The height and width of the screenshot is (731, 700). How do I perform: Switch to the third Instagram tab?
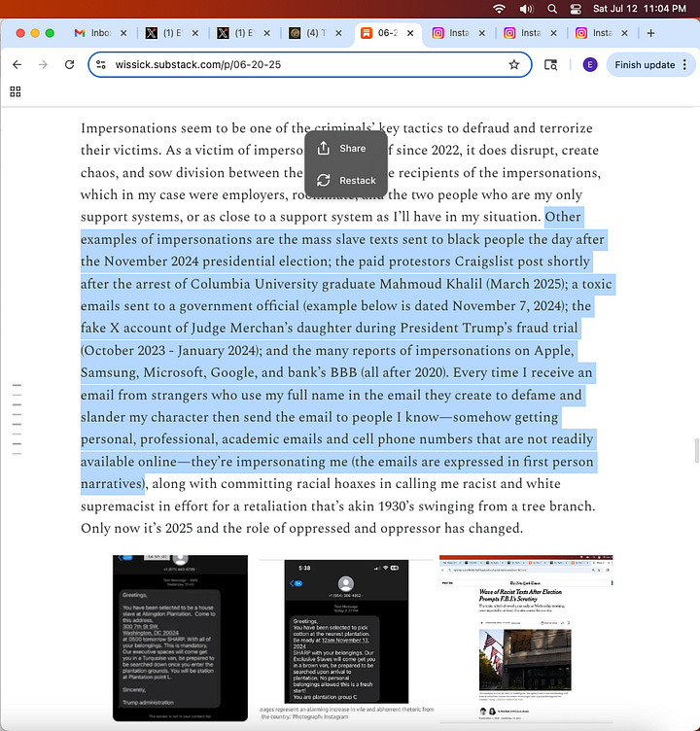[595, 33]
